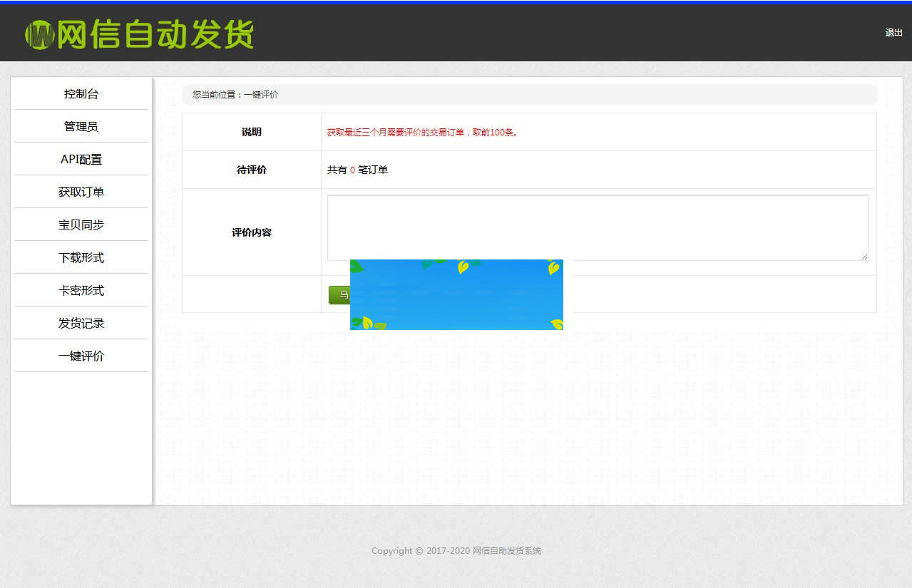This screenshot has width=912, height=588.
Task: Click the blue leaf image overlay
Action: coord(456,294)
